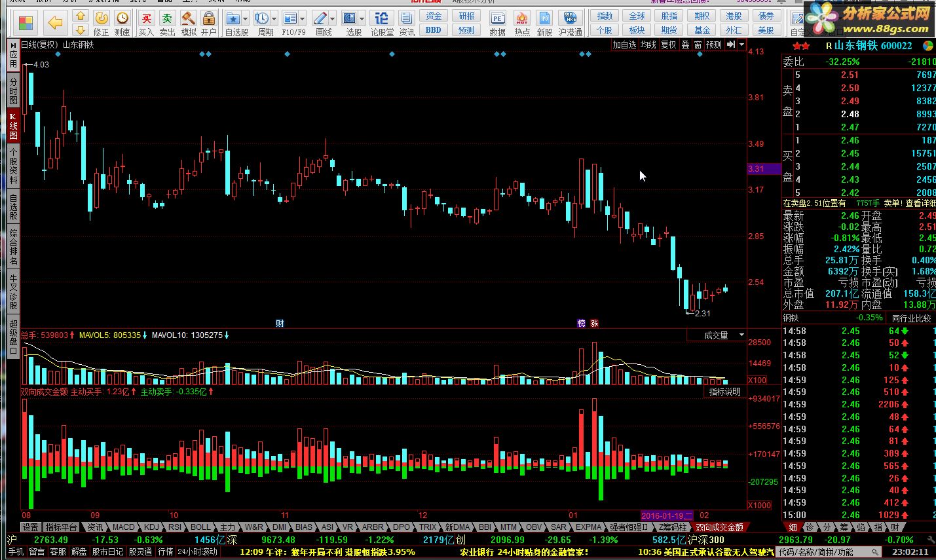Open the 热点 hot topics icon

pos(521,18)
